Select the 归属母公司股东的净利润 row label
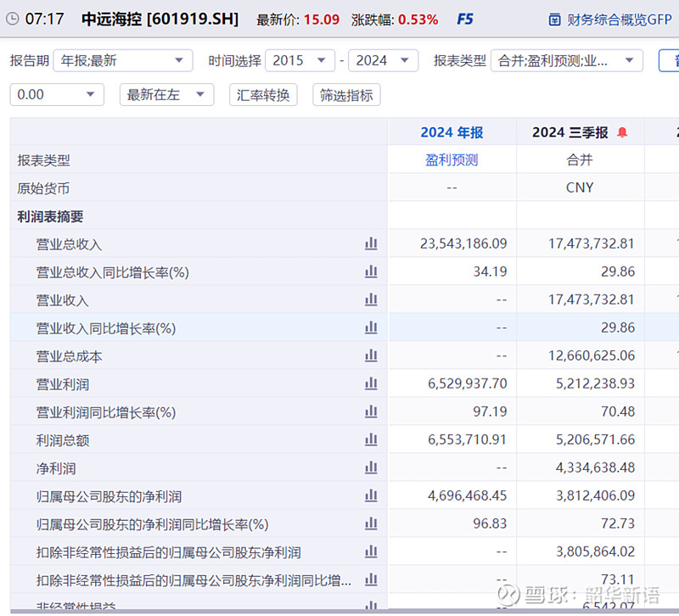This screenshot has height=616, width=679. point(109,496)
